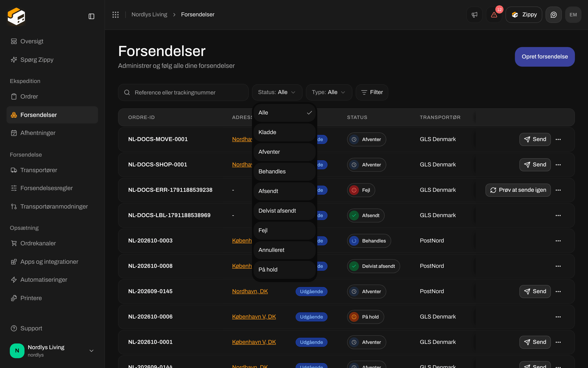This screenshot has width=588, height=368.
Task: Open Transportører in sidebar
Action: (x=52, y=170)
